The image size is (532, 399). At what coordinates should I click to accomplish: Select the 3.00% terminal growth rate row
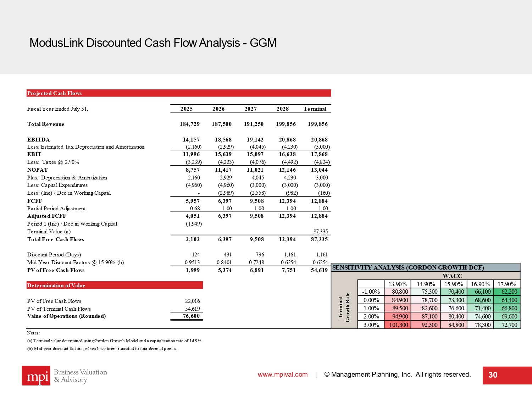(371, 325)
